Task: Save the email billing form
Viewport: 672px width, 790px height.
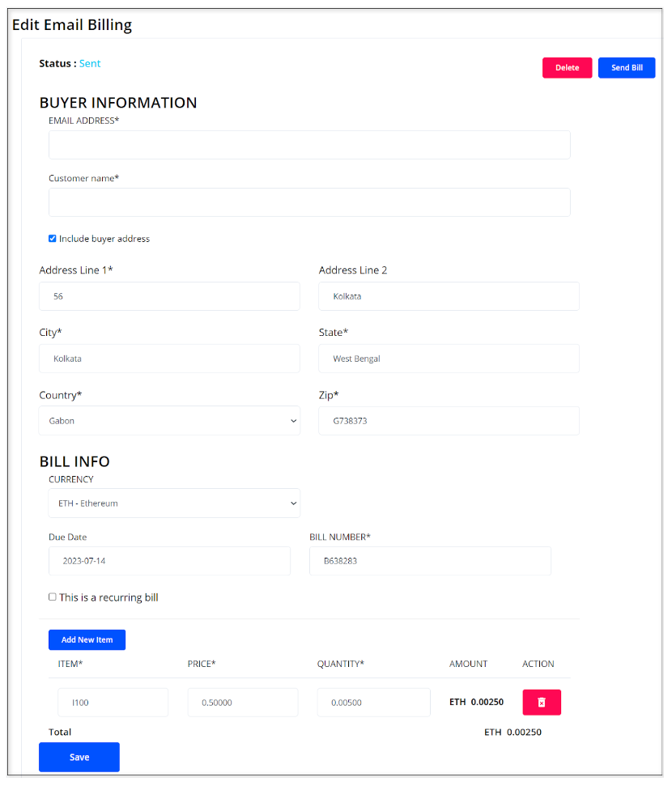Action: pyautogui.click(x=79, y=757)
